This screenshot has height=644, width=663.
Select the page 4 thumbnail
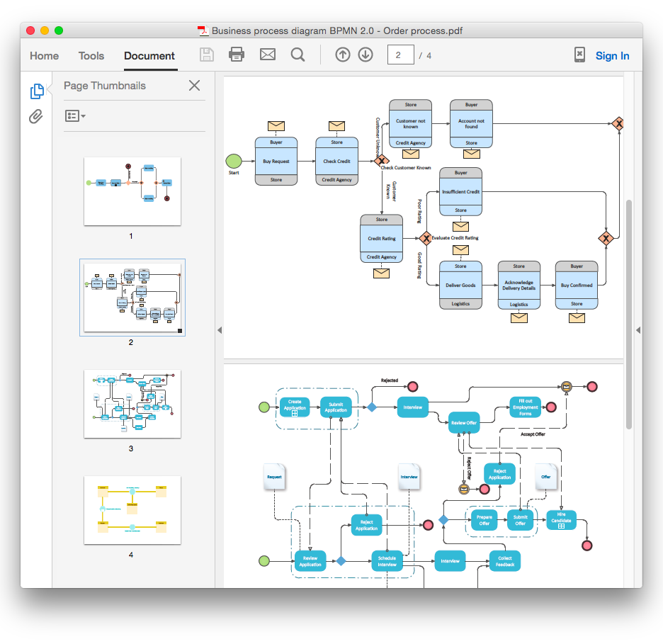[132, 509]
